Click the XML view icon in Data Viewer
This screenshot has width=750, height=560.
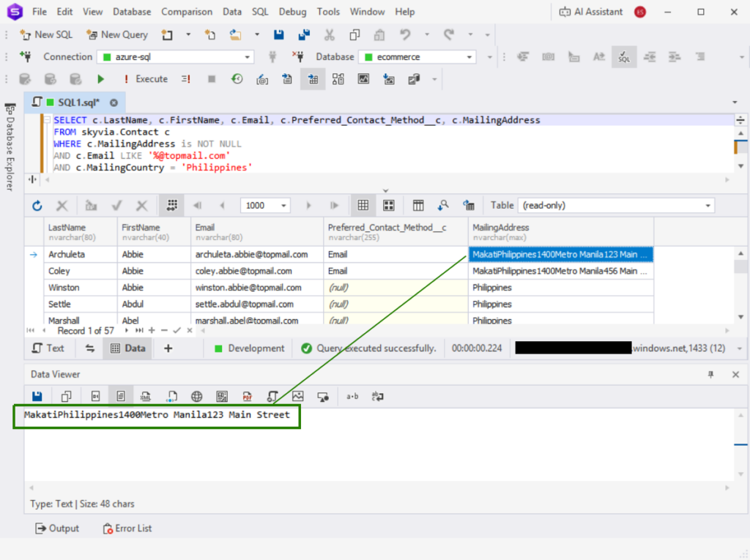pos(146,397)
